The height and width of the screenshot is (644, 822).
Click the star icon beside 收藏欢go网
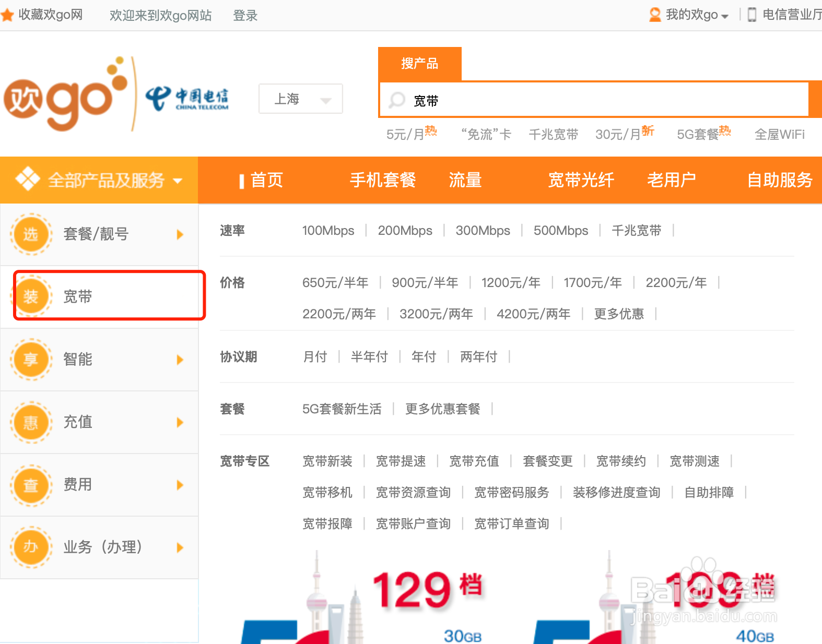point(7,15)
